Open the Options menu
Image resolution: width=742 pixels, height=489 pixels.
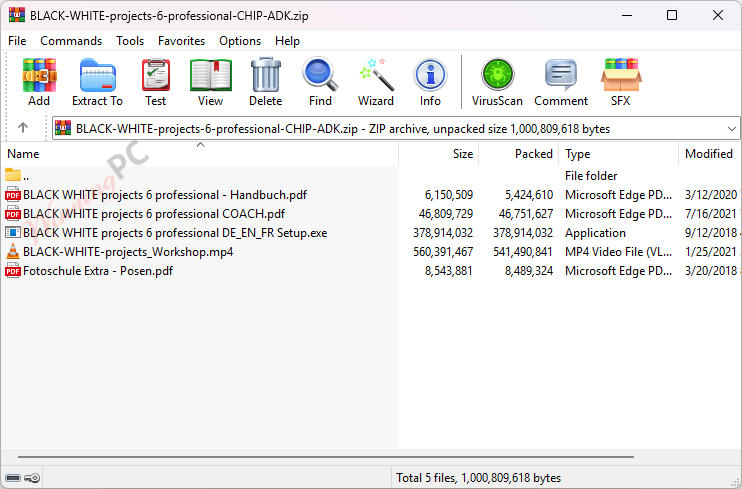click(x=240, y=41)
